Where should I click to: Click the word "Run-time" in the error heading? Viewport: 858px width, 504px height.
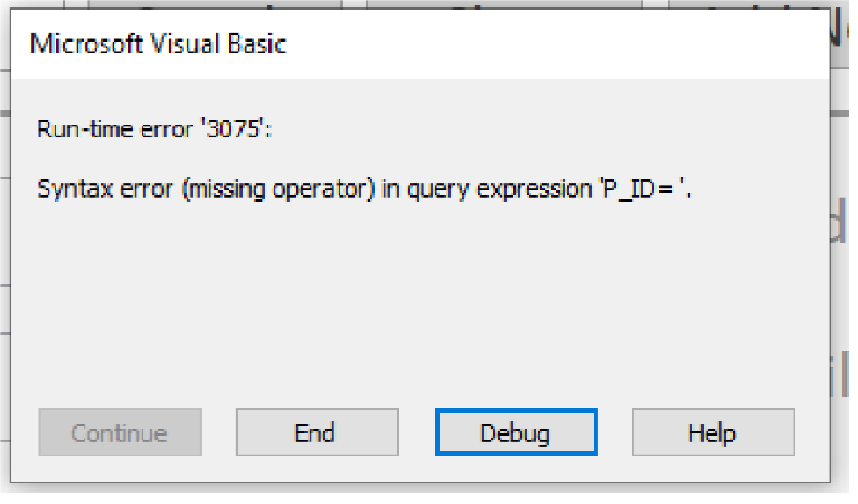tap(85, 129)
